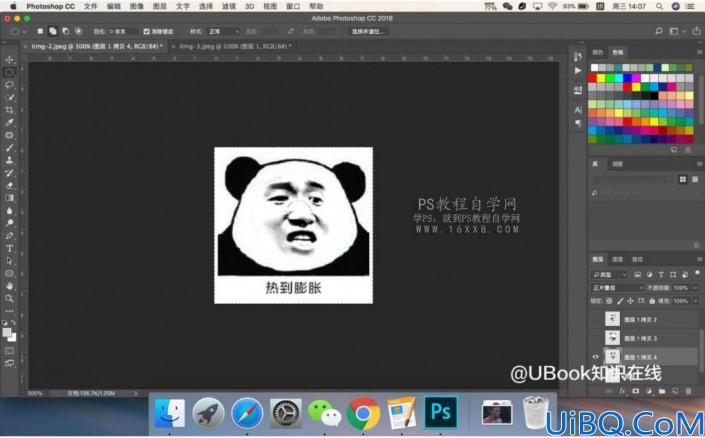Select the Pen tool

click(x=9, y=236)
